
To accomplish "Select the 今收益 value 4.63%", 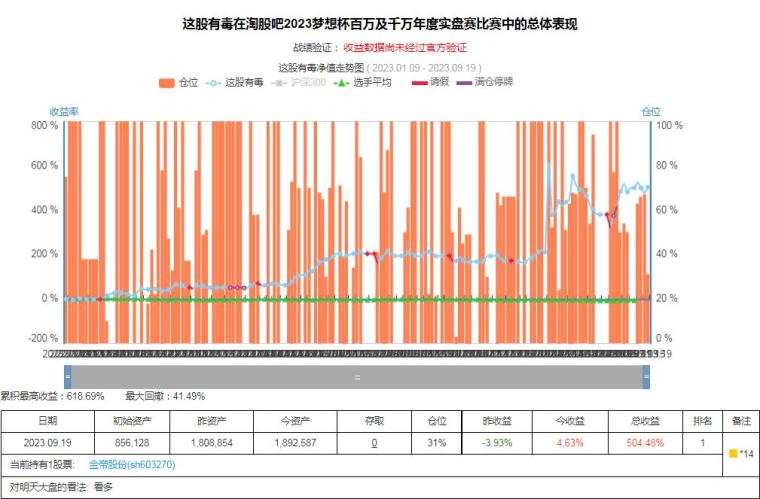I will tap(570, 443).
